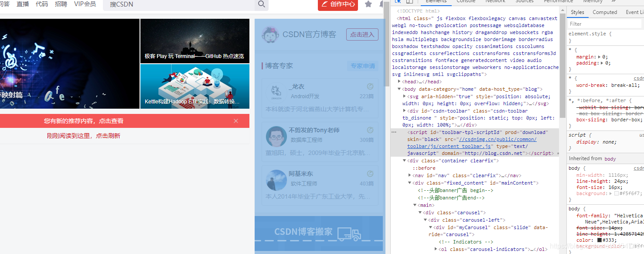The height and width of the screenshot is (254, 644).
Task: Collapse the div fixed_content mainContent node
Action: pos(410,183)
